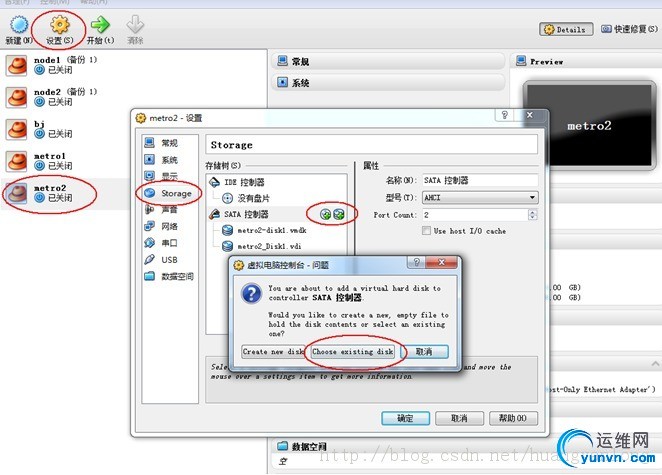Confirm settings with 确定 button
662x475 pixels.
[405, 418]
